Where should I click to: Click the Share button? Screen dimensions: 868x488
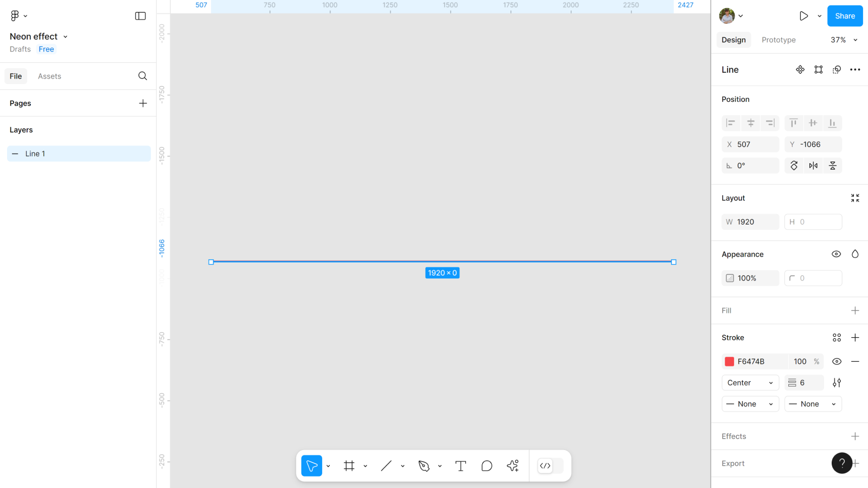(x=845, y=16)
